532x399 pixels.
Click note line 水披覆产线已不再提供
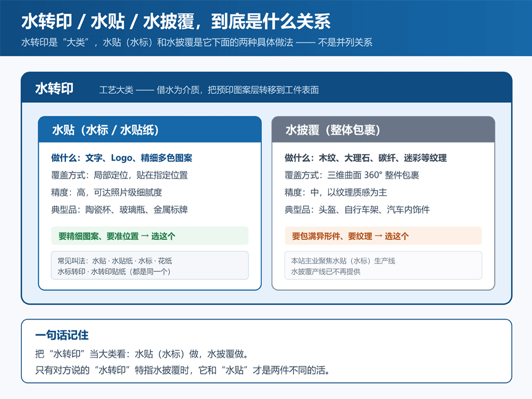pyautogui.click(x=326, y=271)
